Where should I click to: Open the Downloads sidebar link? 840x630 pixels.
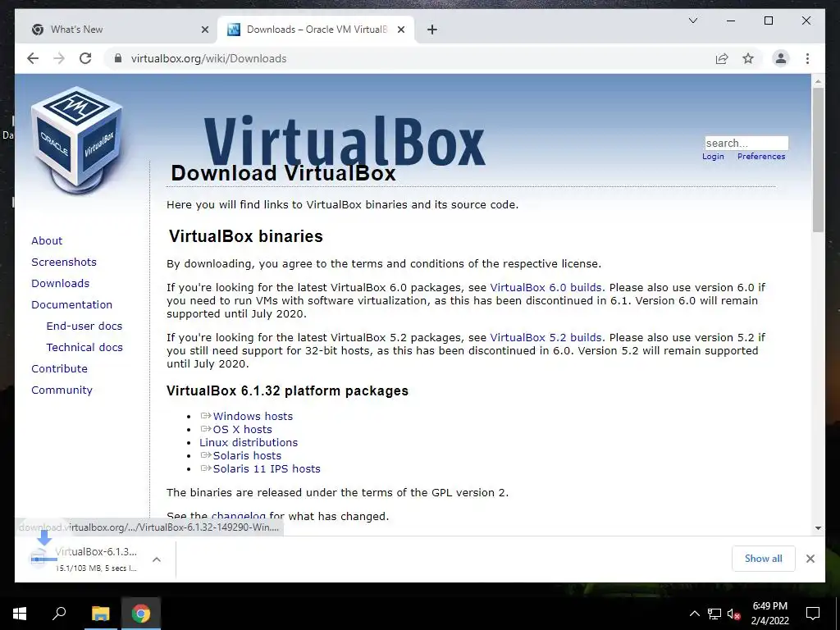click(60, 283)
